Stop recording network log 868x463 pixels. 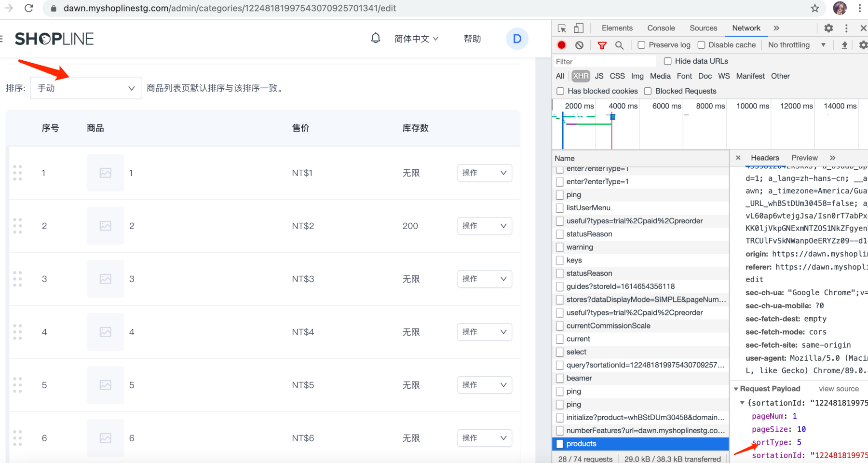coord(562,45)
